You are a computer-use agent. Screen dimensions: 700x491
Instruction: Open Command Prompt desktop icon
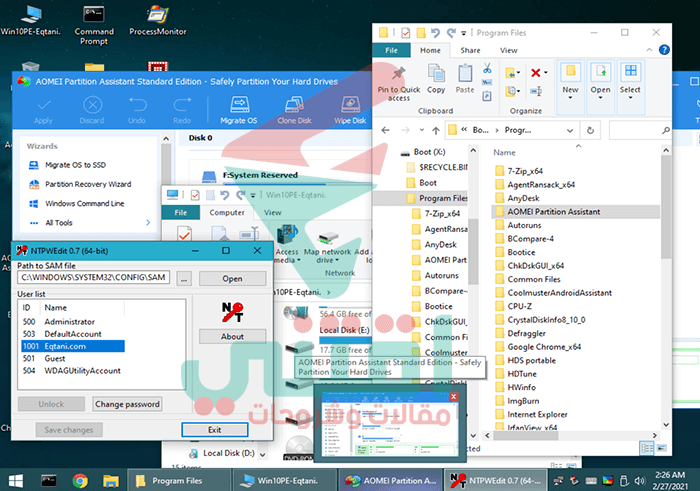94,25
